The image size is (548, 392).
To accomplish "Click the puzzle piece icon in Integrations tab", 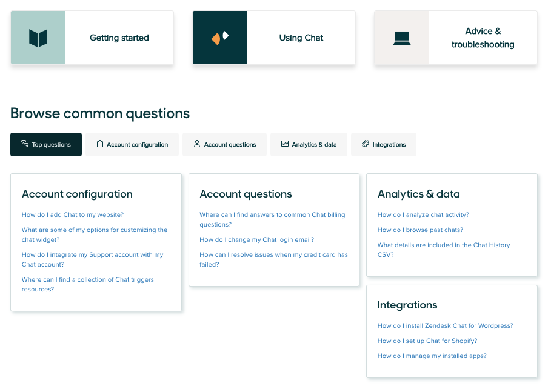I will pos(366,144).
